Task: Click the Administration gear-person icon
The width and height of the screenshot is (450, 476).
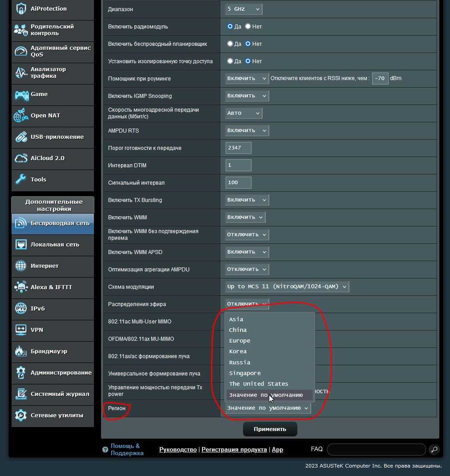Action: [x=20, y=372]
